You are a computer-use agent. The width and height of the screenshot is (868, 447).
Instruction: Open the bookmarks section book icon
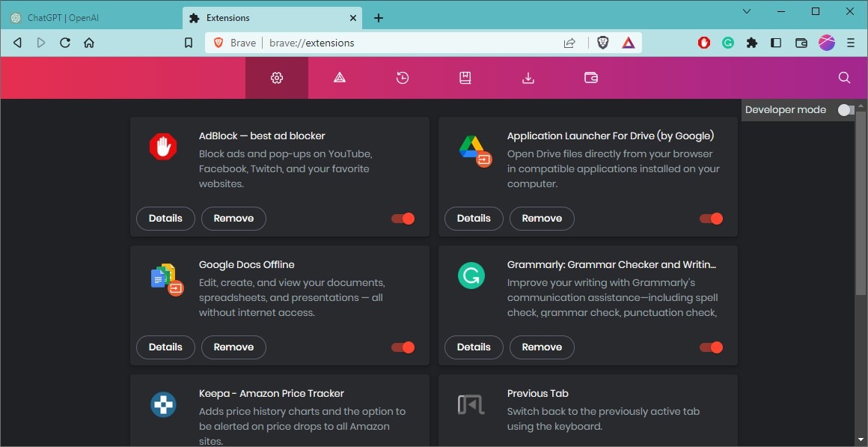coord(465,77)
